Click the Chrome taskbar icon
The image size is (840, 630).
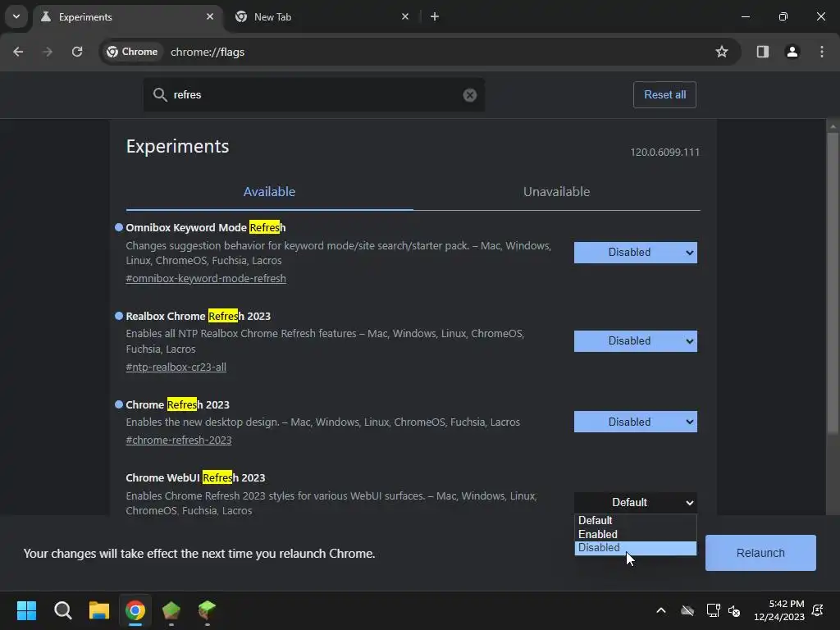click(x=135, y=610)
